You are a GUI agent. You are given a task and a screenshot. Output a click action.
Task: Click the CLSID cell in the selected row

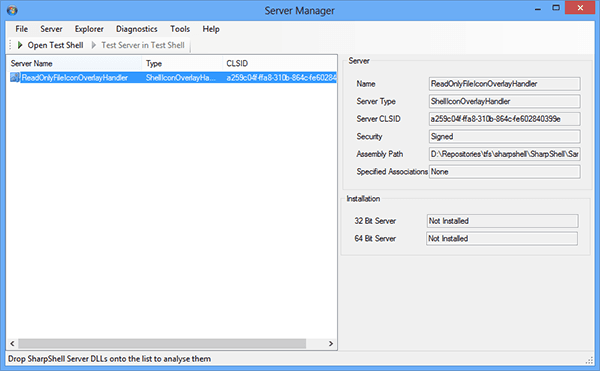pos(281,78)
